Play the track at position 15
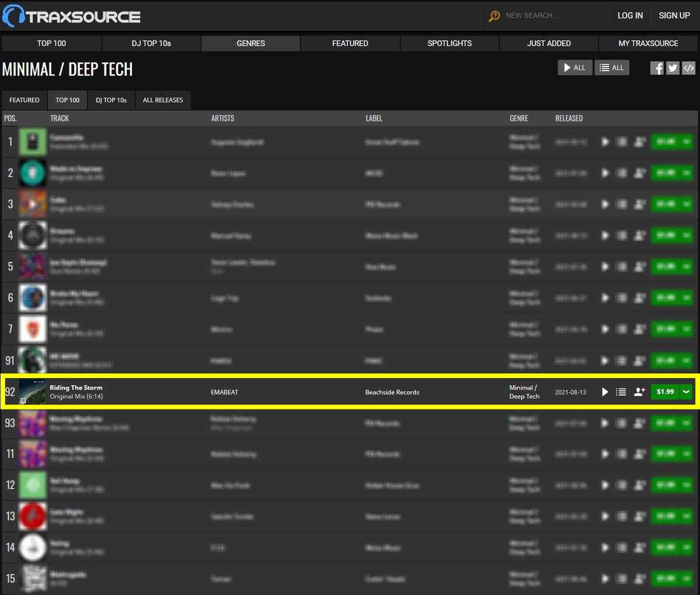 point(605,579)
